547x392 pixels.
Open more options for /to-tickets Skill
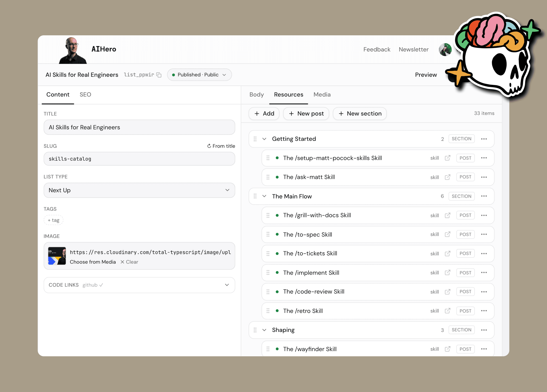(484, 253)
